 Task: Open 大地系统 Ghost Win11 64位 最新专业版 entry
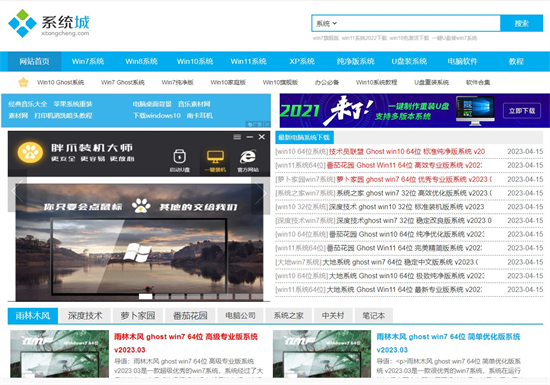pyautogui.click(x=404, y=290)
